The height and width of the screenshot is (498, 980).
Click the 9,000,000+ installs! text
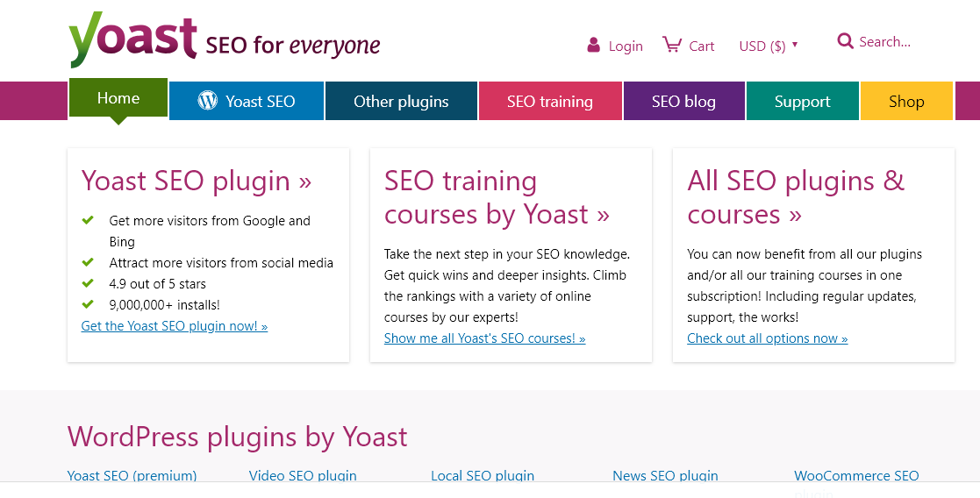164,305
